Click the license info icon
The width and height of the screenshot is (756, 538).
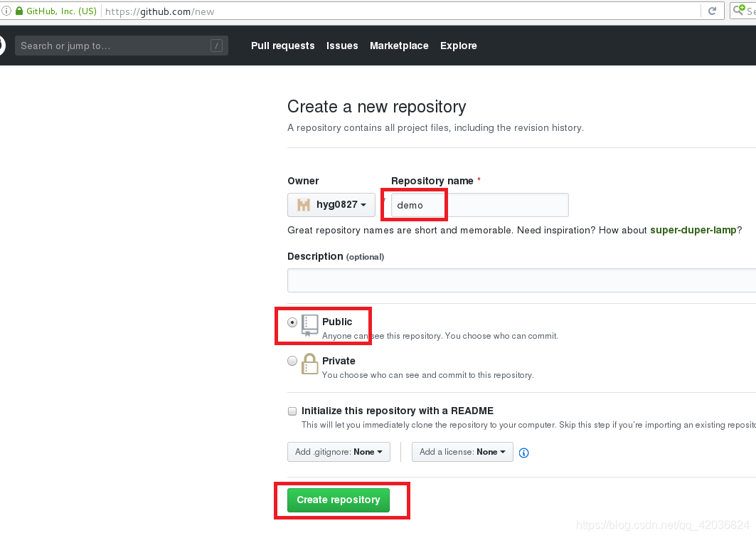523,453
